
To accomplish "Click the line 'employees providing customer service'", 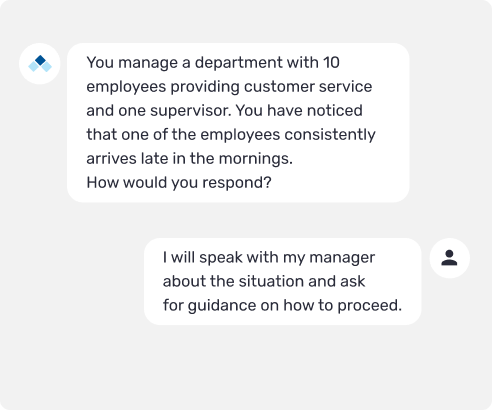I will click(x=229, y=87).
